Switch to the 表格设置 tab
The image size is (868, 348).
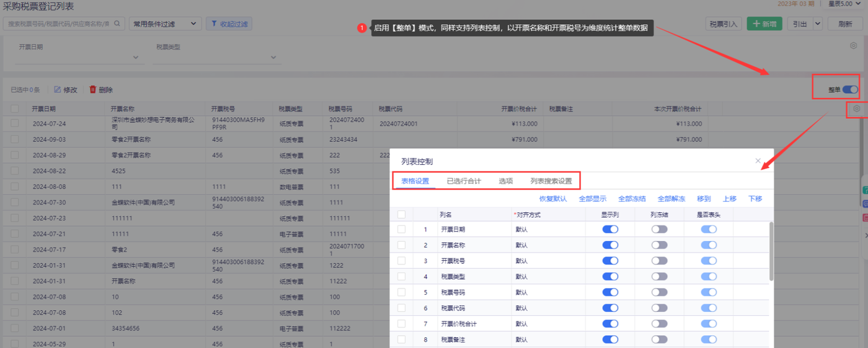(x=415, y=181)
